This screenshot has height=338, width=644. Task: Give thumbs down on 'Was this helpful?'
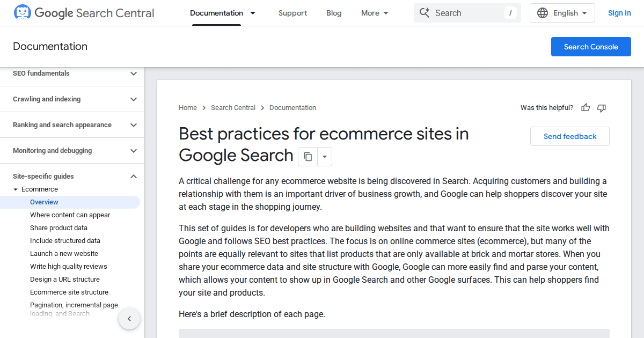(601, 108)
